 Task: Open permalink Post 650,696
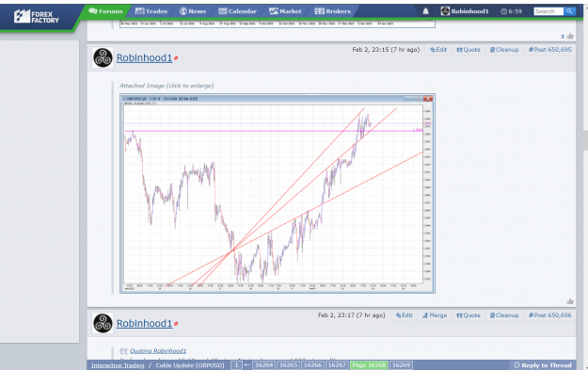tap(550, 315)
